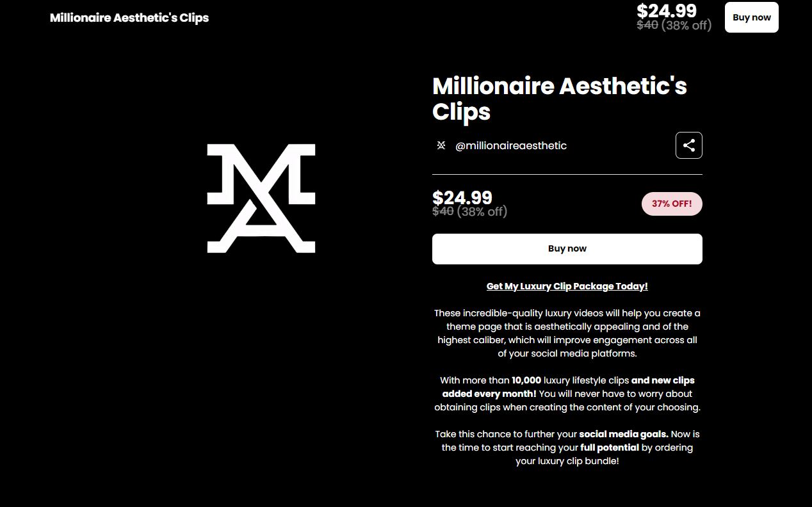Viewport: 812px width, 507px height.
Task: Select the Millionaire Aesthetic's Clips header title
Action: pyautogui.click(x=129, y=17)
